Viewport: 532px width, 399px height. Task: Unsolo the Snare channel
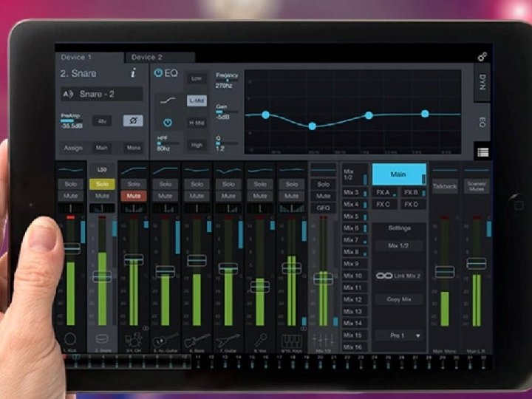click(102, 184)
